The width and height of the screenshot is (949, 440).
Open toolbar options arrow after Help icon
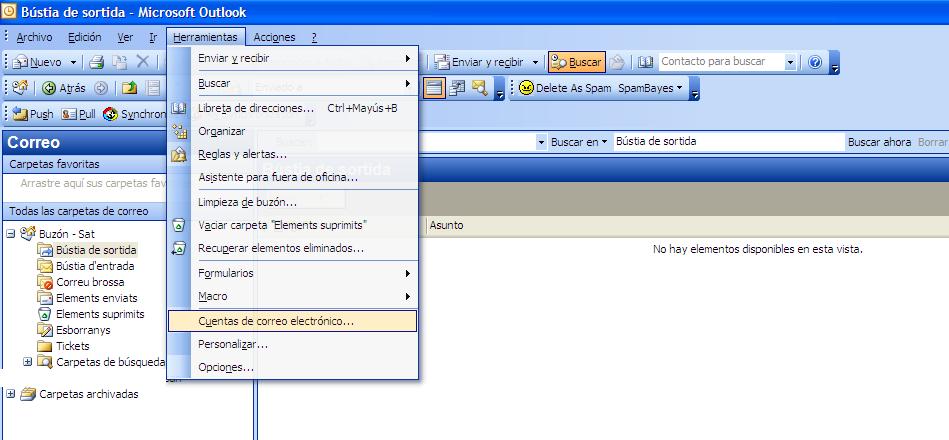coord(835,62)
